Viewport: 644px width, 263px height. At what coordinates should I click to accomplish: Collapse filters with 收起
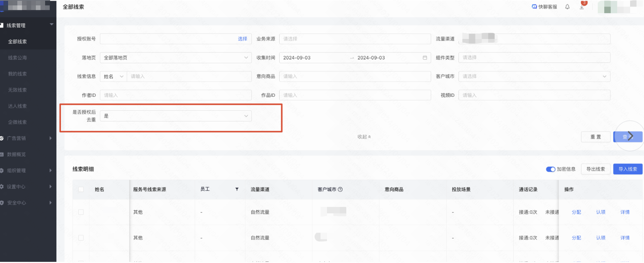364,137
